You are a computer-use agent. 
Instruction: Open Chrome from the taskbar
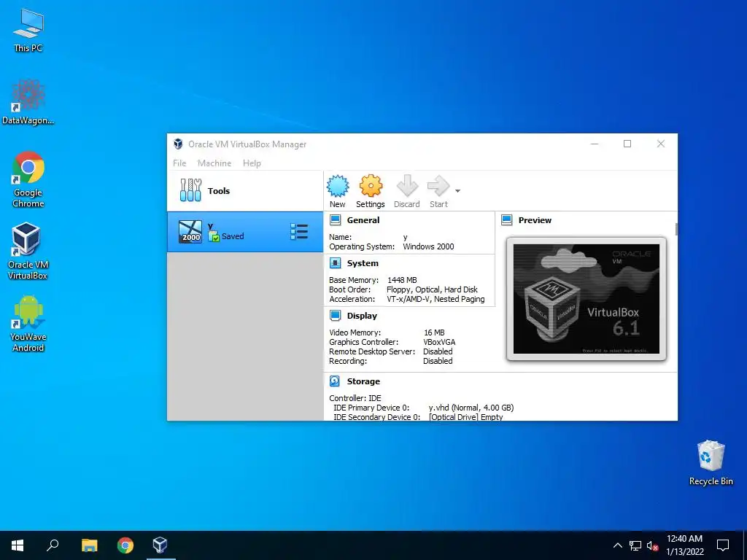tap(125, 545)
